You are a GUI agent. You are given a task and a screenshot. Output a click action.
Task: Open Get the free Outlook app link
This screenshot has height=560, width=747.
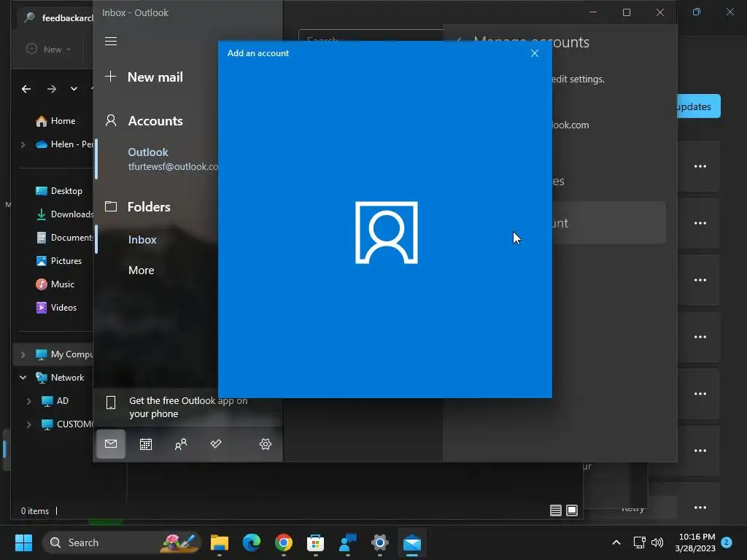187,407
